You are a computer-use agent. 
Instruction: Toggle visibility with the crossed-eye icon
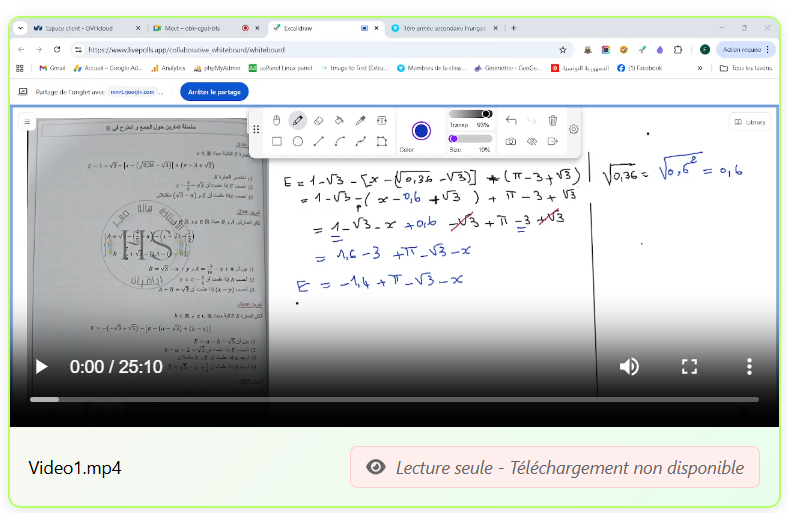coord(532,142)
